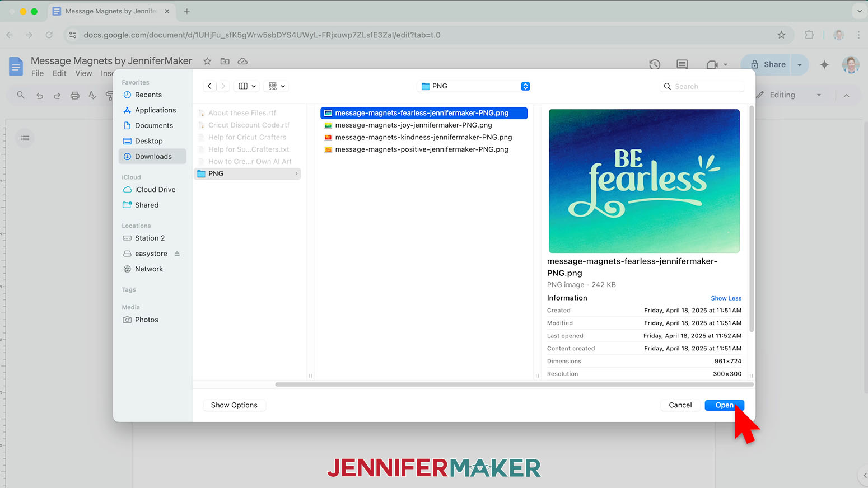
Task: Open Docs version history icon
Action: (655, 64)
